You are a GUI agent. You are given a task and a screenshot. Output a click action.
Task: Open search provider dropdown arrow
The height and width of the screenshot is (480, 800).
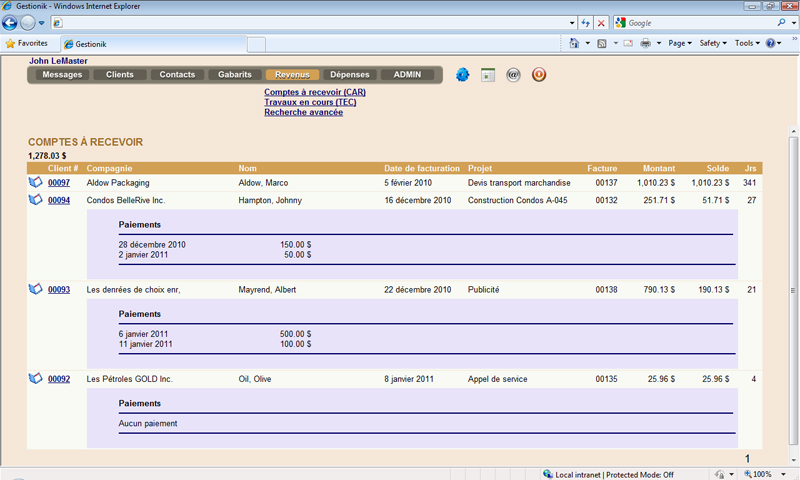pos(793,23)
